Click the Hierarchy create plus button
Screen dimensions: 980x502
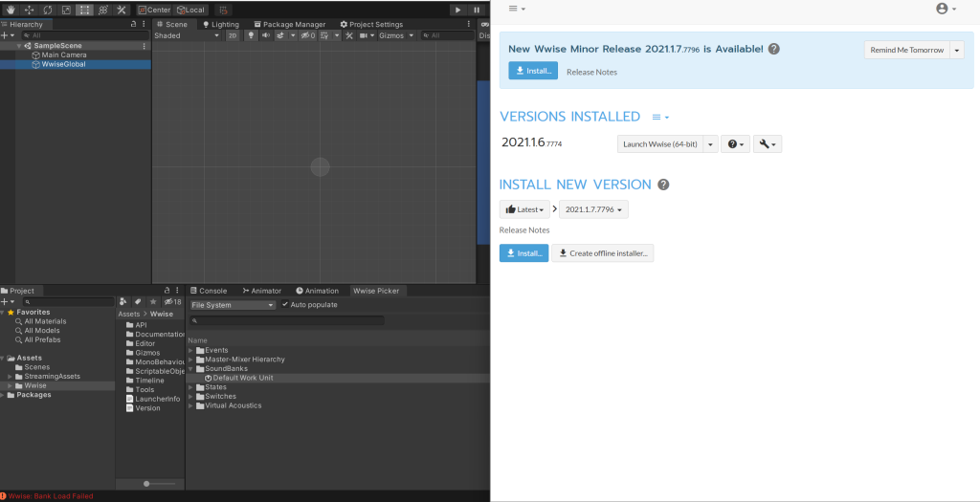pyautogui.click(x=5, y=35)
